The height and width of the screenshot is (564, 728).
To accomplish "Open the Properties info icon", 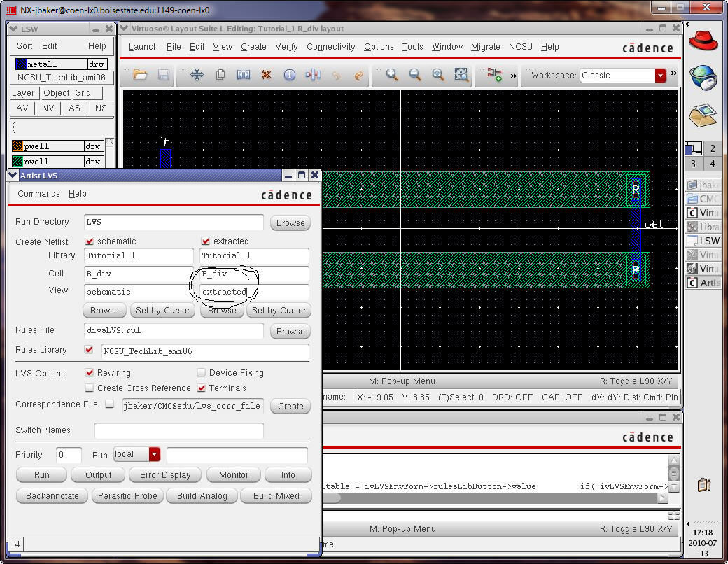I will coord(289,75).
